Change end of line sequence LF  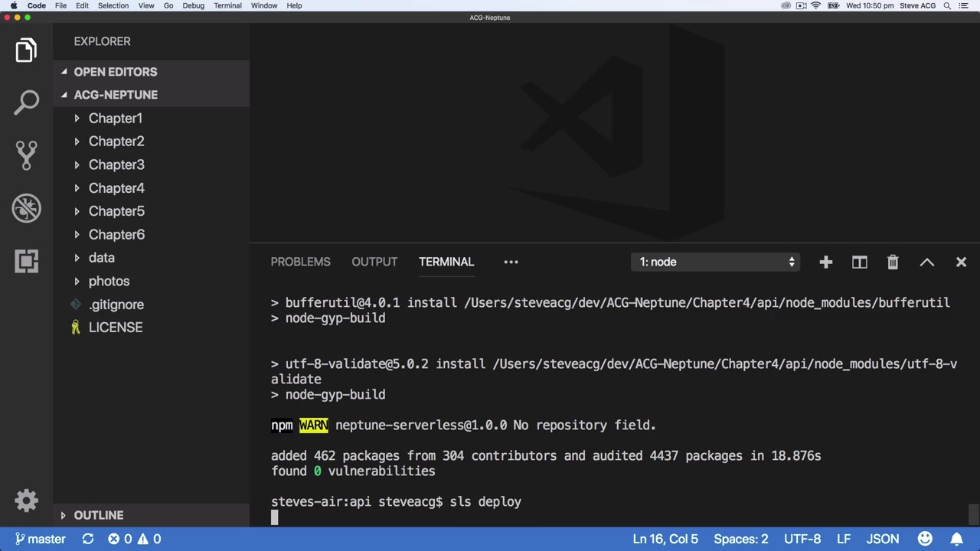[x=844, y=539]
